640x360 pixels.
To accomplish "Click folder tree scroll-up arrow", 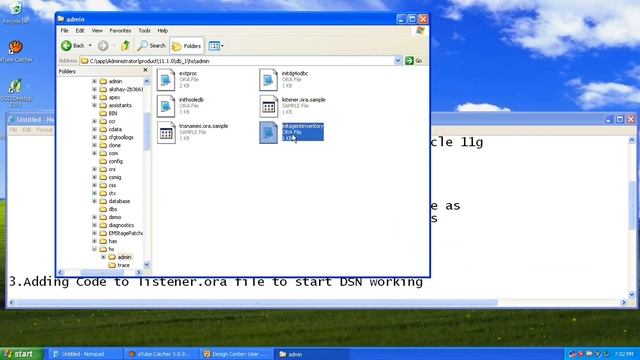I will 147,82.
